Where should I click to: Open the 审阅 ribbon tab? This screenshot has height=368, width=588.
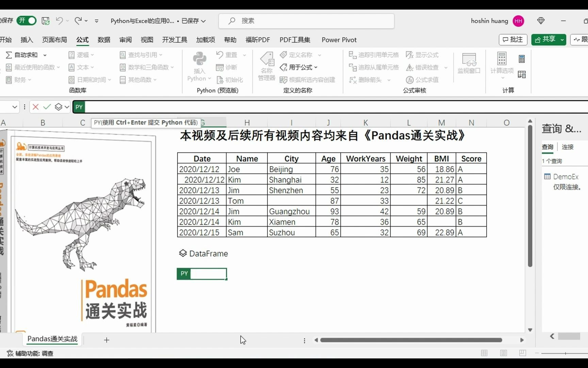pyautogui.click(x=126, y=40)
